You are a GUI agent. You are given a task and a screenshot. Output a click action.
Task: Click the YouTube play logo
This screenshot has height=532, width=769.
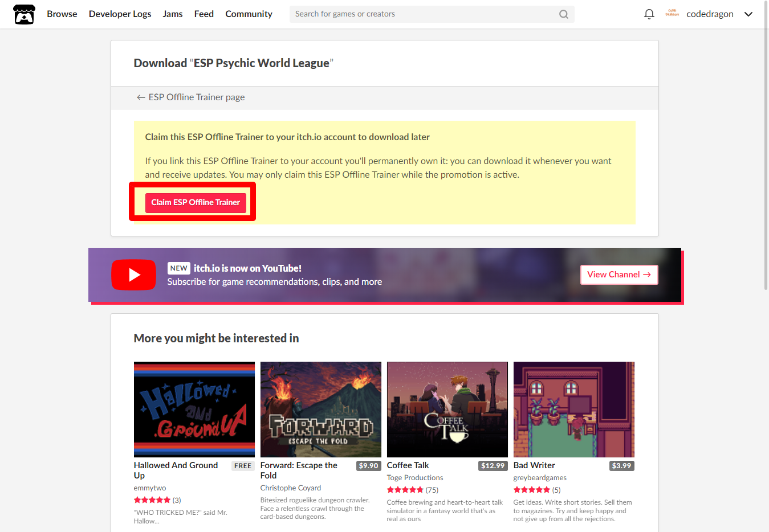[x=133, y=275]
